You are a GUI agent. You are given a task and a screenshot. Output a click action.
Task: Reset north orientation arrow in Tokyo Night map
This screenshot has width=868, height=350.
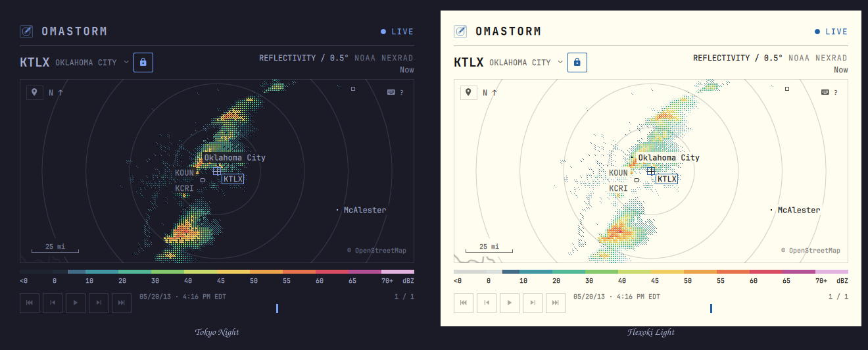(56, 93)
